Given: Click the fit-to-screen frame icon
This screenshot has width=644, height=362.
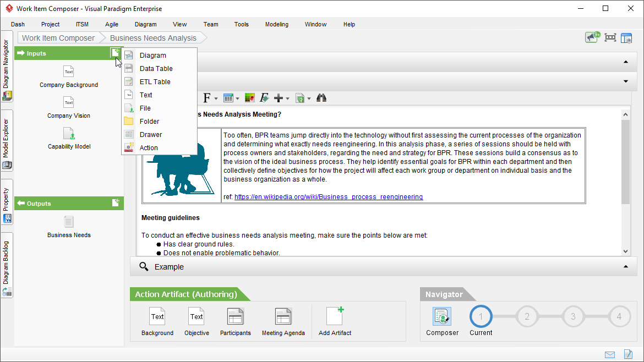Looking at the screenshot, I should 610,38.
